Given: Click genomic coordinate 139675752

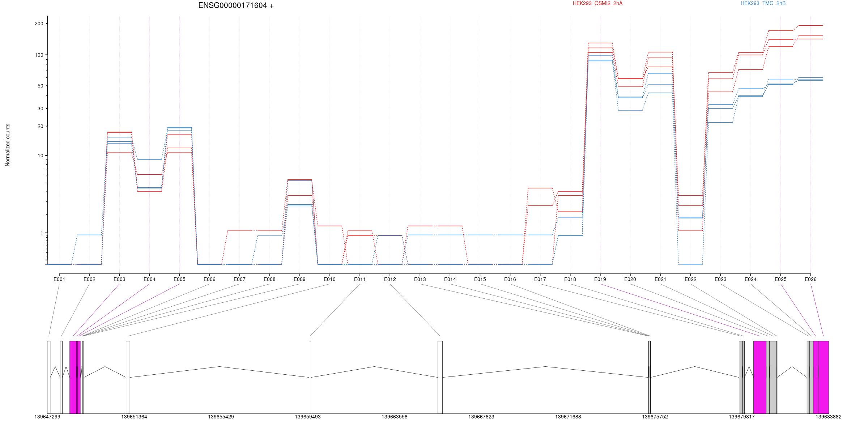Looking at the screenshot, I should pyautogui.click(x=655, y=417).
